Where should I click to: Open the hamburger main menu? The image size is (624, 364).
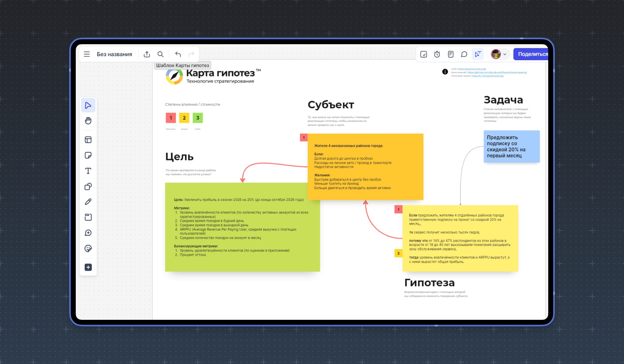tap(87, 54)
